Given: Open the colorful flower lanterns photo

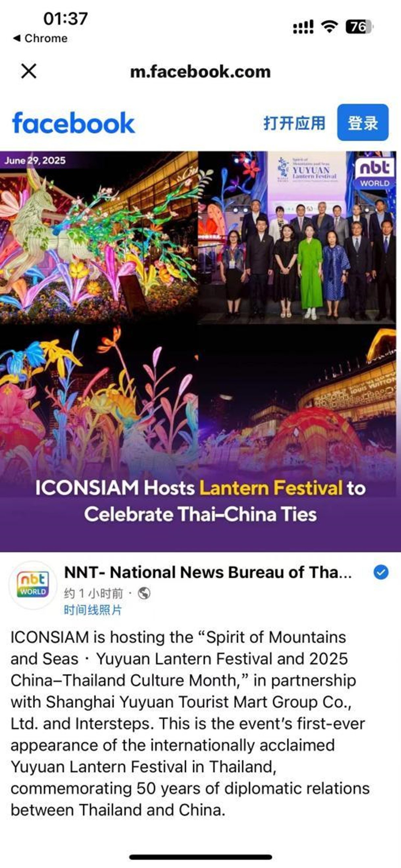Looking at the screenshot, I should pos(98,401).
